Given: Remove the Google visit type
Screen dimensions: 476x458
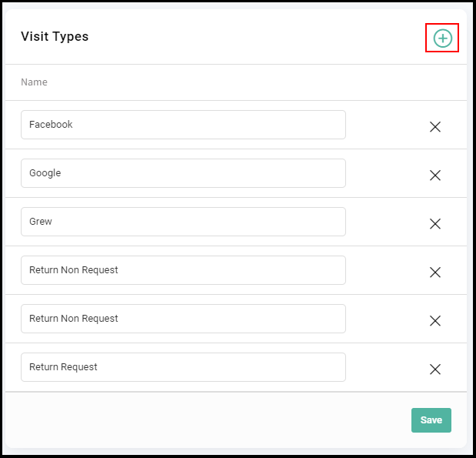Looking at the screenshot, I should [435, 175].
